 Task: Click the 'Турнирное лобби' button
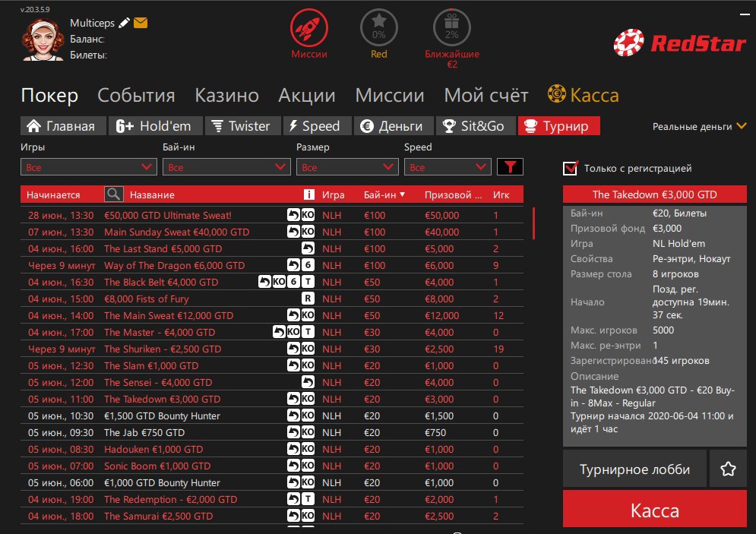[x=634, y=469]
